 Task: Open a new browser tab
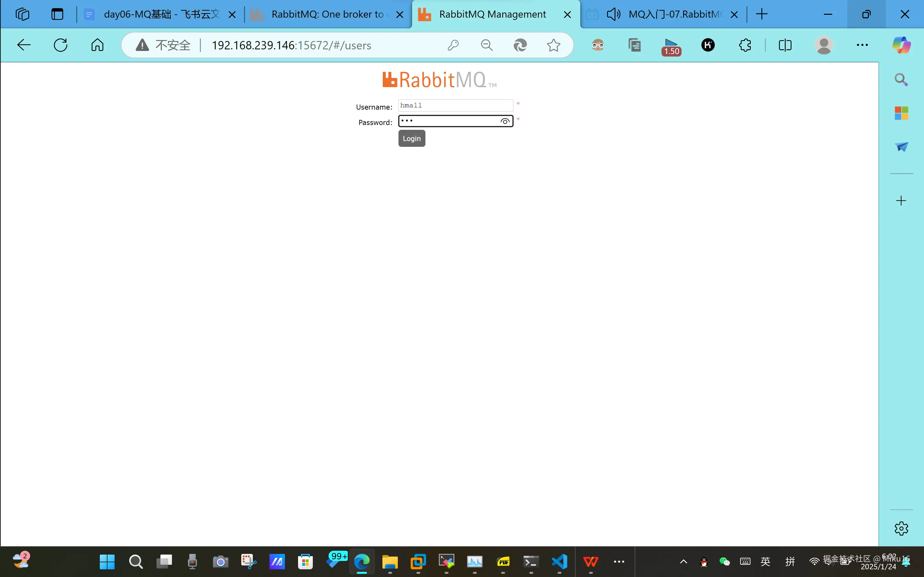coord(762,14)
